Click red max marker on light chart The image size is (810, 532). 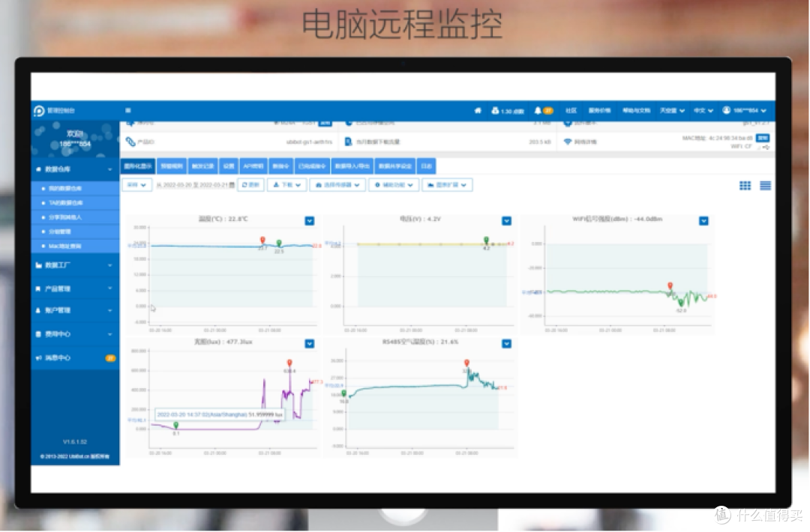coord(289,363)
